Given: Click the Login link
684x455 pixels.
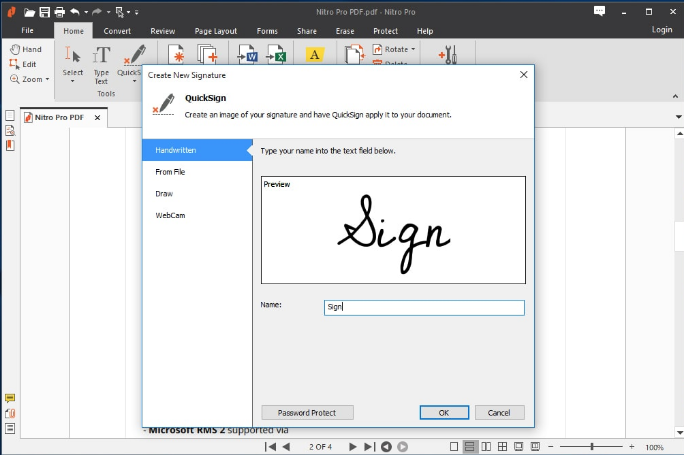Looking at the screenshot, I should click(x=662, y=30).
